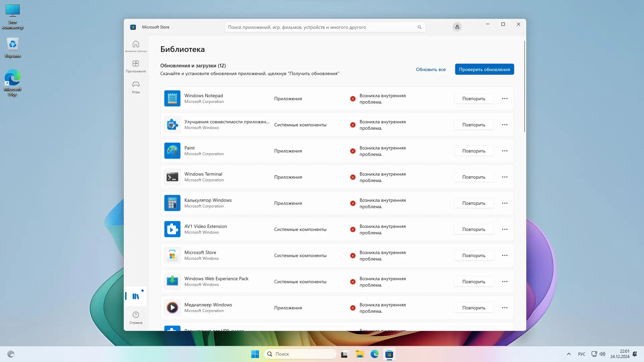Click Проверить обновления button
Viewport: 644px width, 362px height.
click(x=484, y=69)
